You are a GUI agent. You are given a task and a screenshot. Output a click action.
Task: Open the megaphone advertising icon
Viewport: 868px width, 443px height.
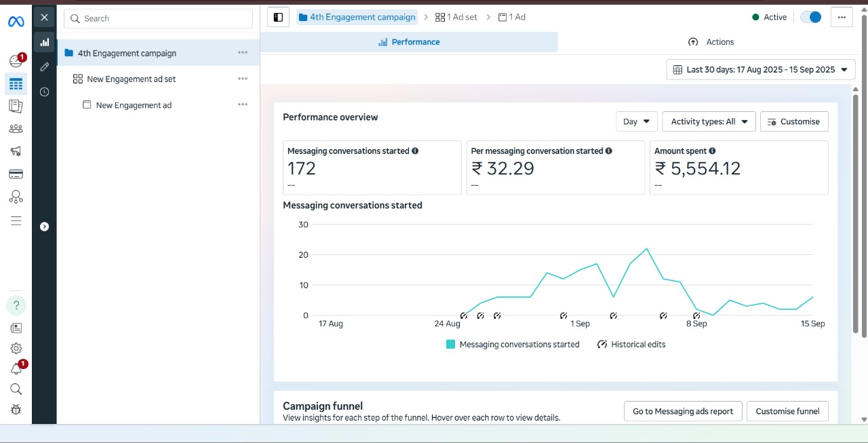tap(16, 151)
